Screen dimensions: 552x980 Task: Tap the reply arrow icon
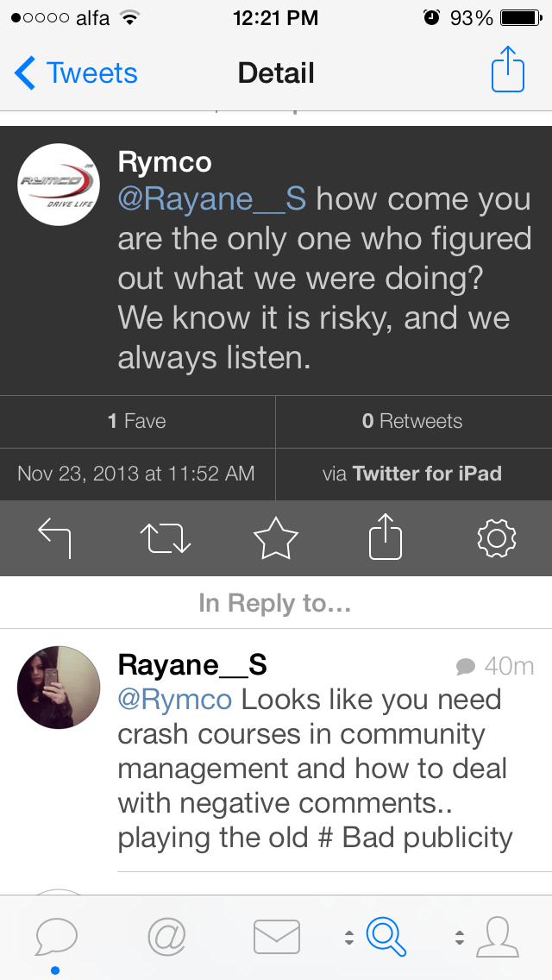(55, 539)
